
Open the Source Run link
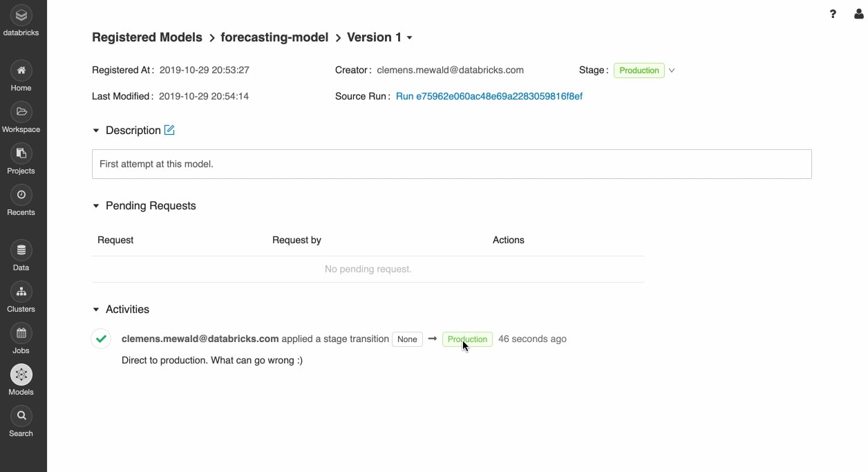489,96
